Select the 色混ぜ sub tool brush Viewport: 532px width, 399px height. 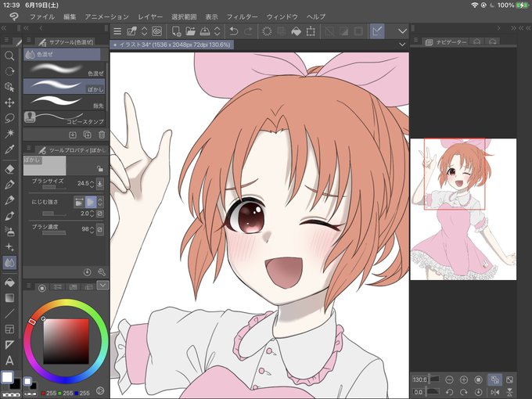tap(64, 69)
